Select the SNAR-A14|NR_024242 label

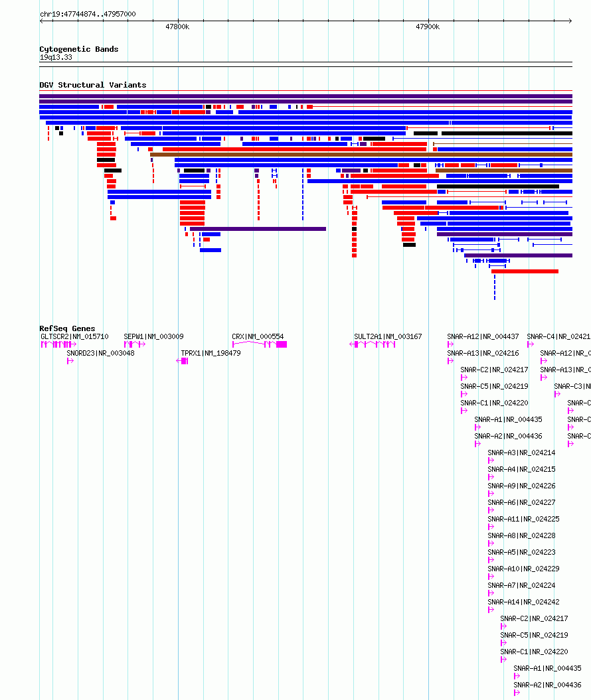point(523,602)
